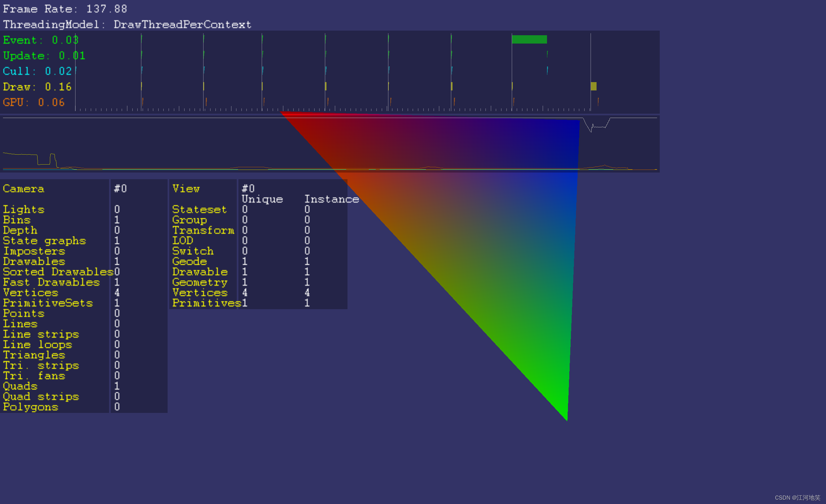The height and width of the screenshot is (504, 826).
Task: Collapse the Unique column header in View panel
Action: (262, 199)
